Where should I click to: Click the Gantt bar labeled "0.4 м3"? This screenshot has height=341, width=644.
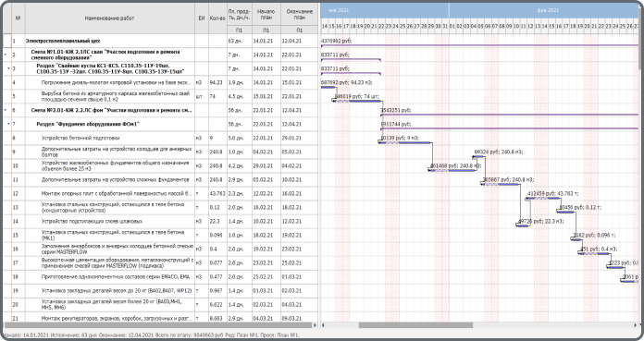click(594, 253)
